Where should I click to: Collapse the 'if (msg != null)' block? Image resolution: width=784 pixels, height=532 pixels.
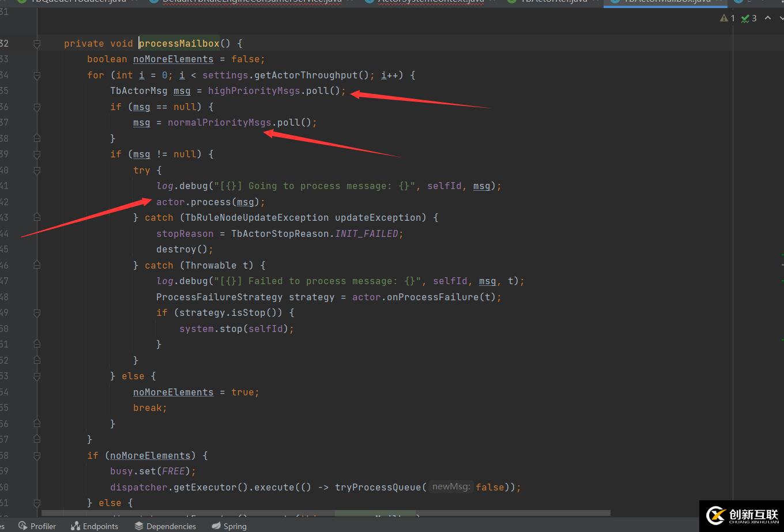(37, 154)
